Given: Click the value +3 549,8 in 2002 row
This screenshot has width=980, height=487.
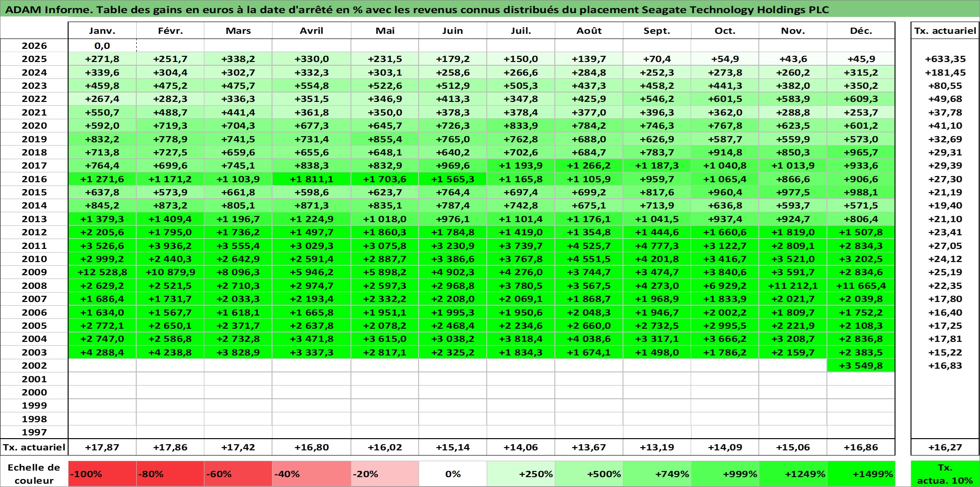Looking at the screenshot, I should 861,365.
